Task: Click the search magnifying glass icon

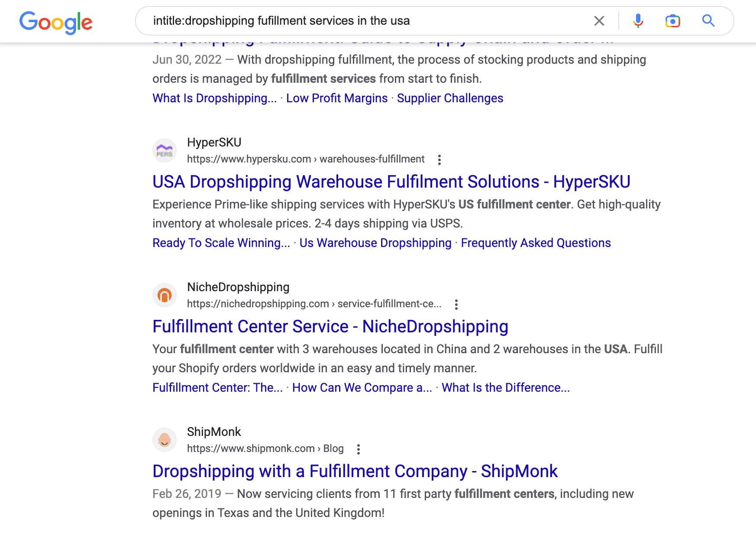Action: coord(708,20)
